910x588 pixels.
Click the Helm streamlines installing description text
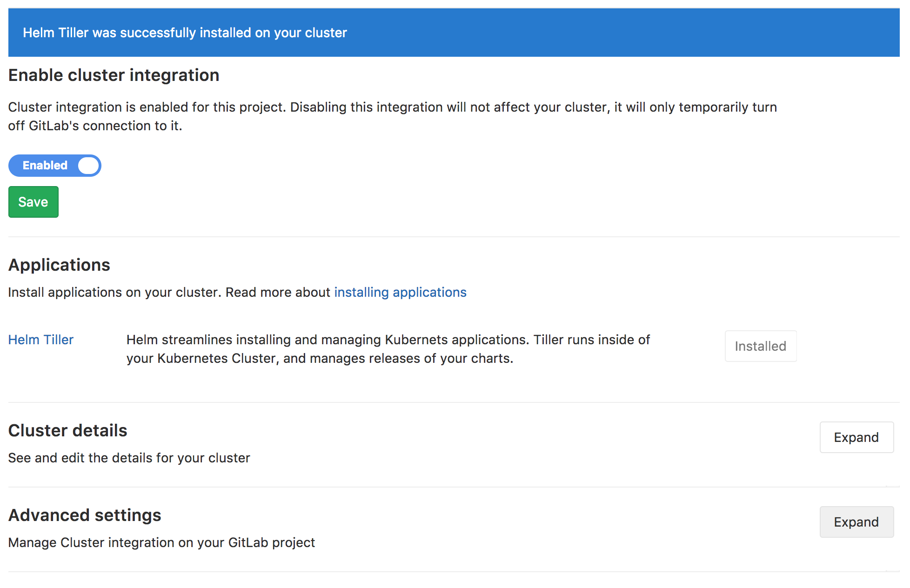click(388, 349)
